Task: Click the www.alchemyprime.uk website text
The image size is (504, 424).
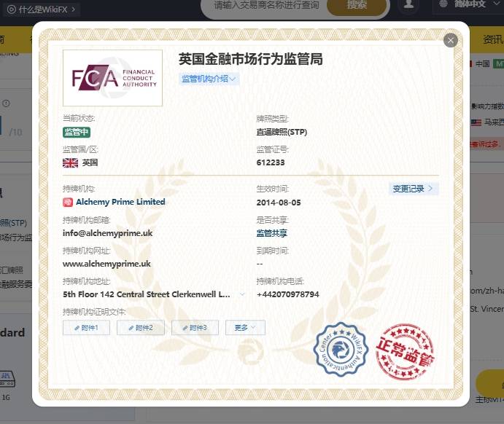Action: tap(106, 264)
